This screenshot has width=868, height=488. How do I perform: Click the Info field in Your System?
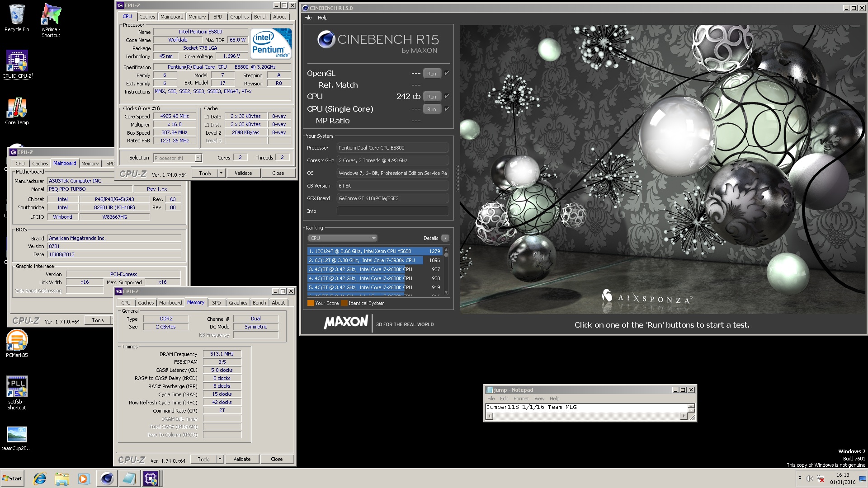[393, 211]
